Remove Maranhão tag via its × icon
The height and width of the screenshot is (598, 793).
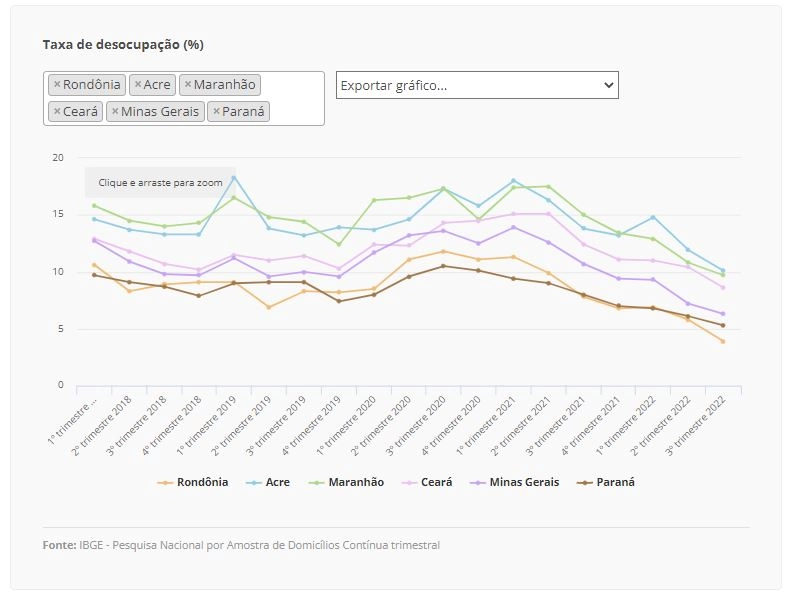coord(188,84)
